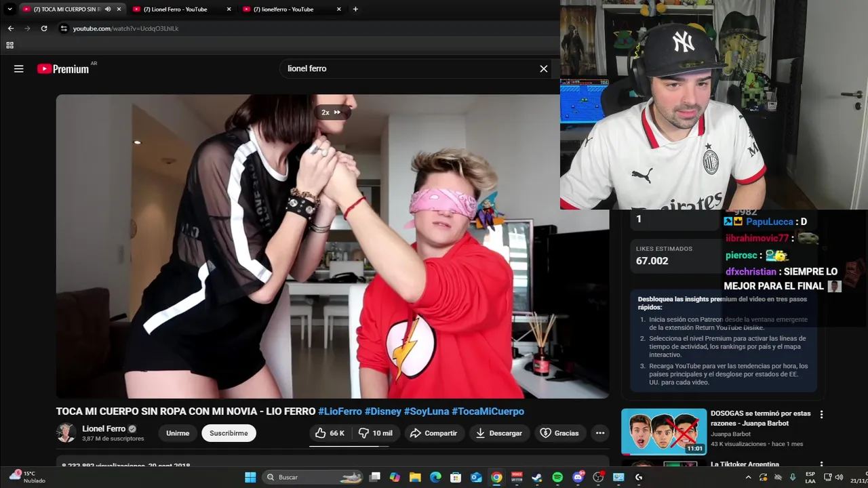Open Microsoft Edge from the taskbar
This screenshot has width=868, height=488.
click(x=435, y=477)
